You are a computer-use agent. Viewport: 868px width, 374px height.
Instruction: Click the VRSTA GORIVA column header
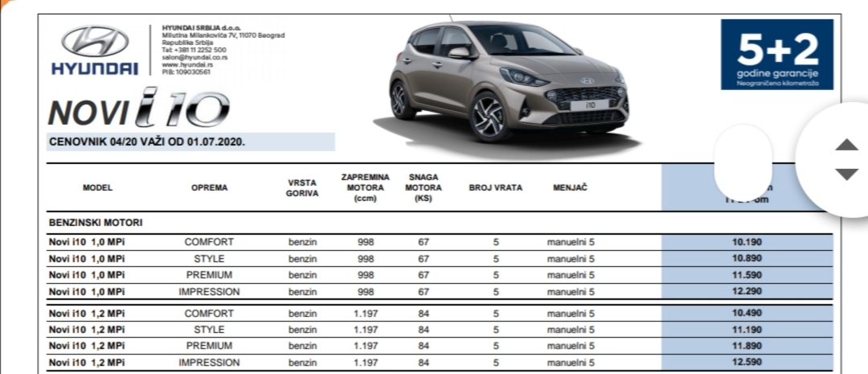pyautogui.click(x=302, y=188)
